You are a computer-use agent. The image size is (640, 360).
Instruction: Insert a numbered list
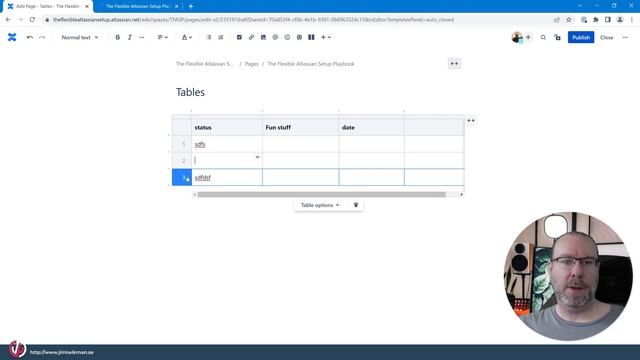(x=221, y=37)
